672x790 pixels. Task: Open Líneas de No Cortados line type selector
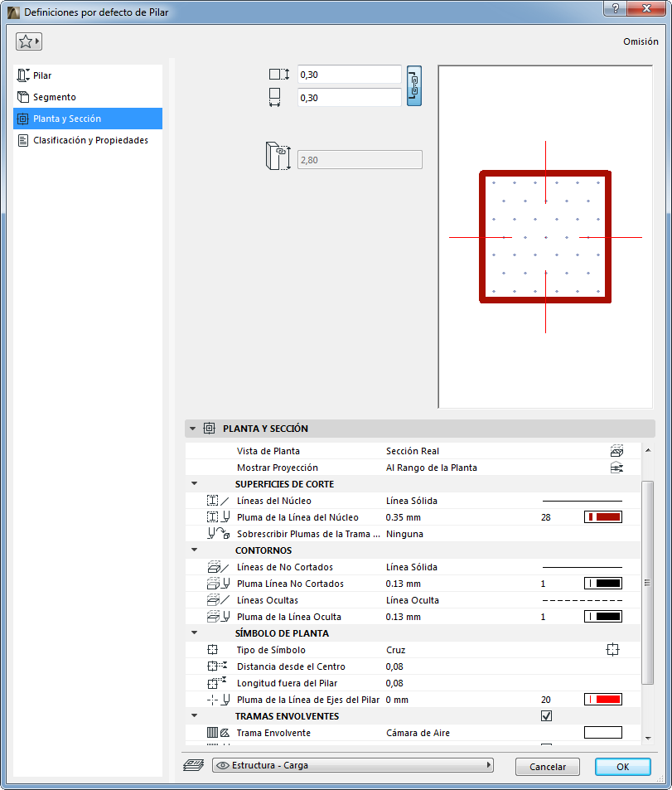(582, 567)
